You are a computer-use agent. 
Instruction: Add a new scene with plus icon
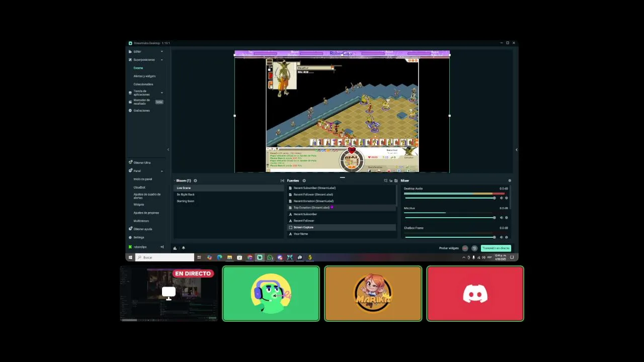click(x=195, y=180)
